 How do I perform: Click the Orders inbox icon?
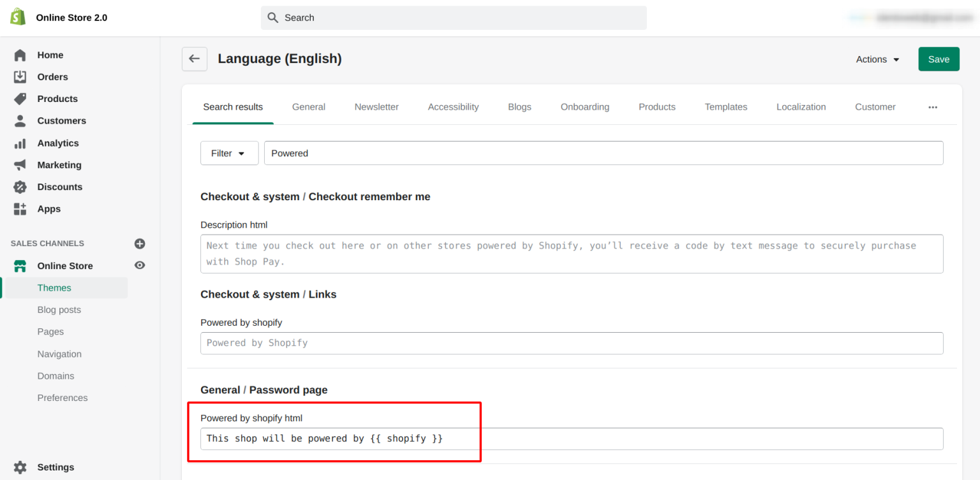pos(20,77)
